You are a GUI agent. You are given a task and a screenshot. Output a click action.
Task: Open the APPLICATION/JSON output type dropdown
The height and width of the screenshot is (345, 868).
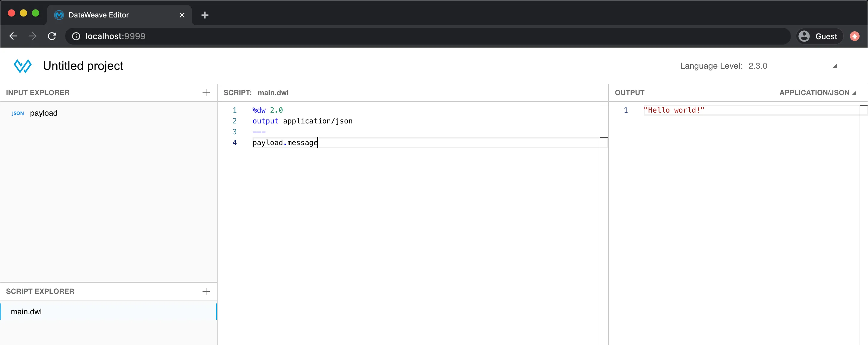tap(817, 93)
